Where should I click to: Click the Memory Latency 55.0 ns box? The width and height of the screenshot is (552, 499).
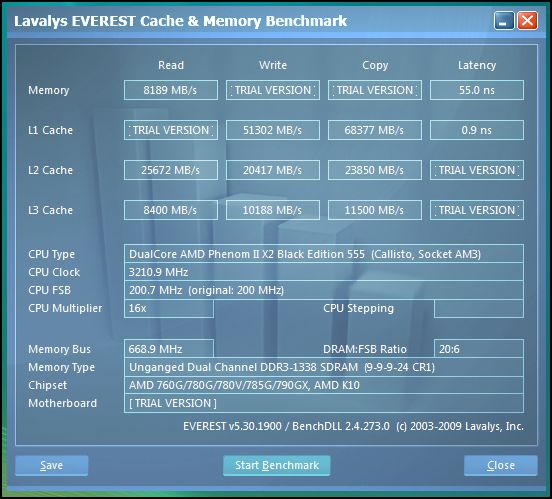point(477,90)
